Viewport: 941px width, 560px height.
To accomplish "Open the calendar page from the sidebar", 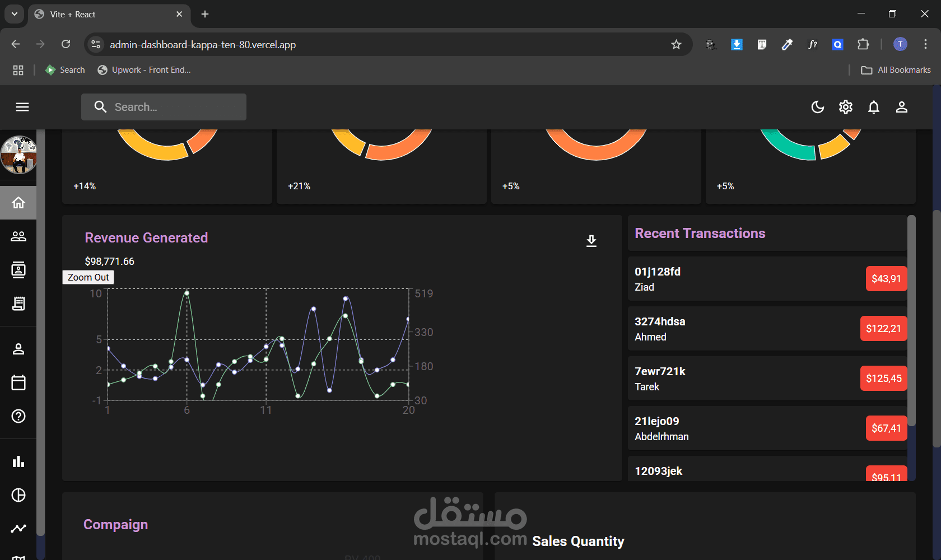I will [x=18, y=382].
